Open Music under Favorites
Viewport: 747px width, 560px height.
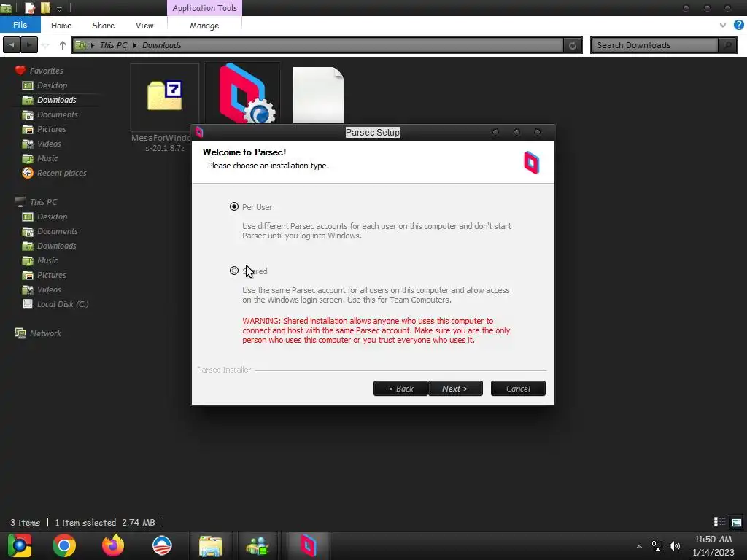click(47, 158)
